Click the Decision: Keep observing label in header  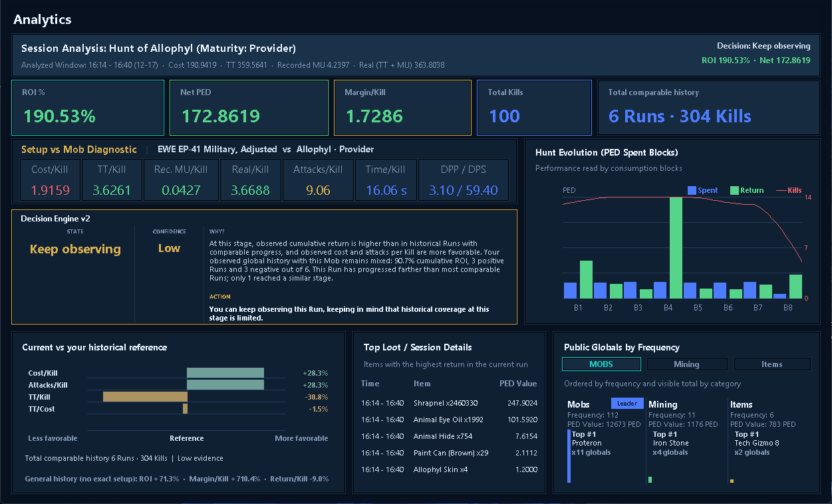click(763, 46)
